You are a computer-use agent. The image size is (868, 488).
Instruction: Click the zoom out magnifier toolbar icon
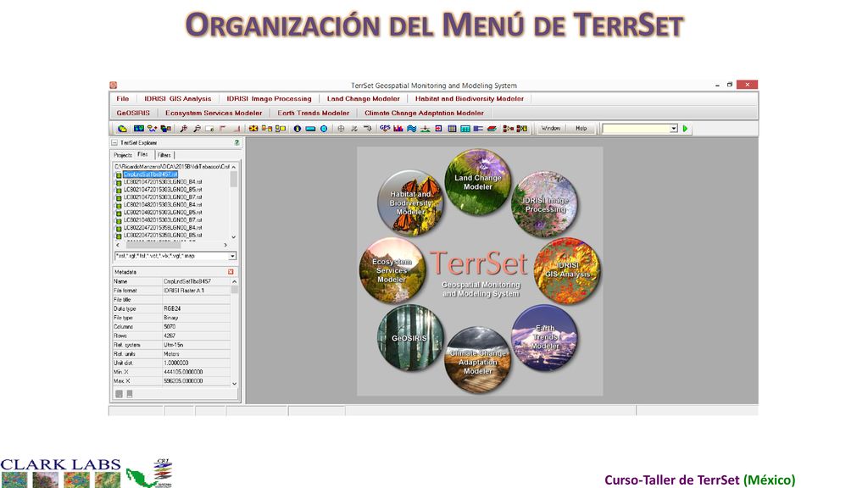[197, 129]
